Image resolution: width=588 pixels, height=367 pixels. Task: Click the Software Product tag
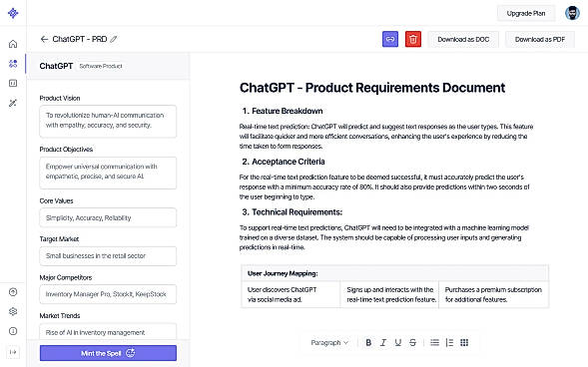tap(101, 66)
